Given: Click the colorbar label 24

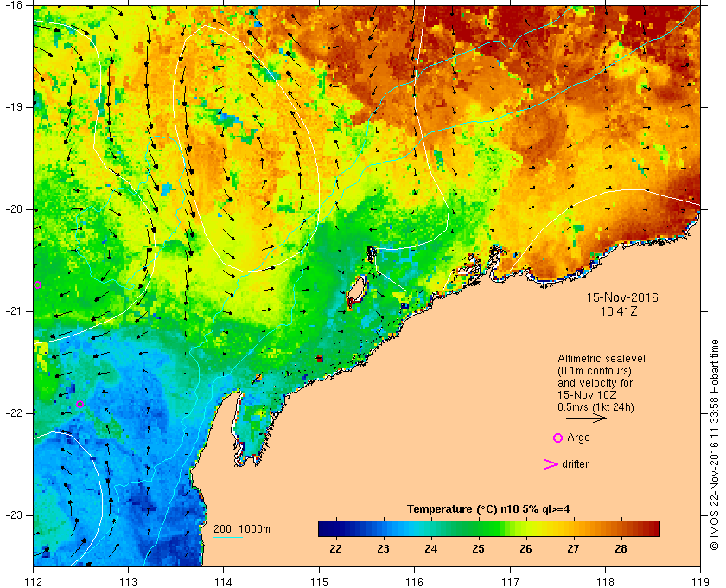Looking at the screenshot, I should (x=430, y=549).
